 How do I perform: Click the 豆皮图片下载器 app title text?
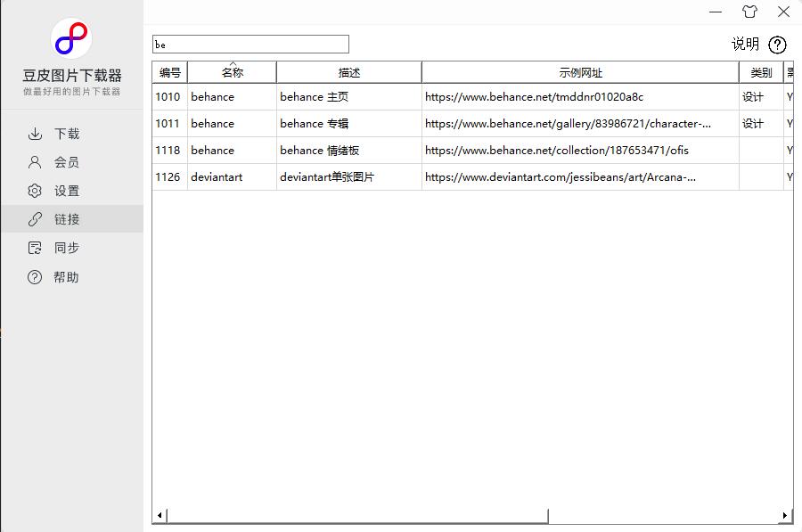(72, 76)
